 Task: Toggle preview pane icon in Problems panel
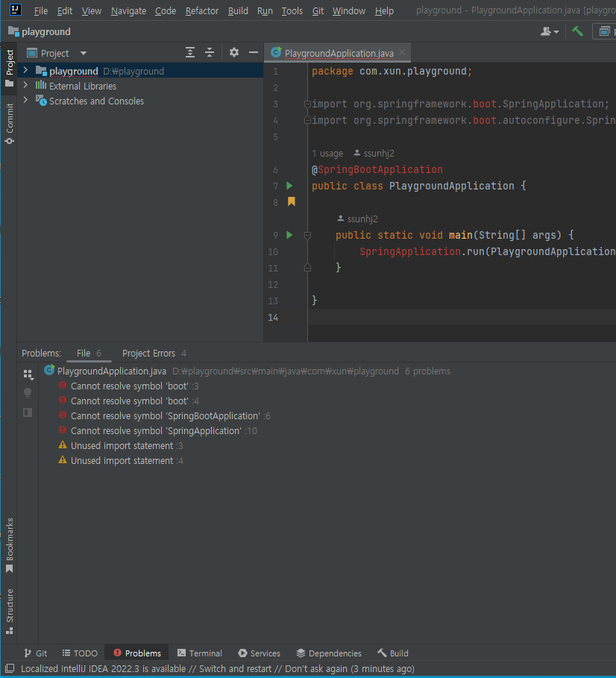pyautogui.click(x=28, y=412)
